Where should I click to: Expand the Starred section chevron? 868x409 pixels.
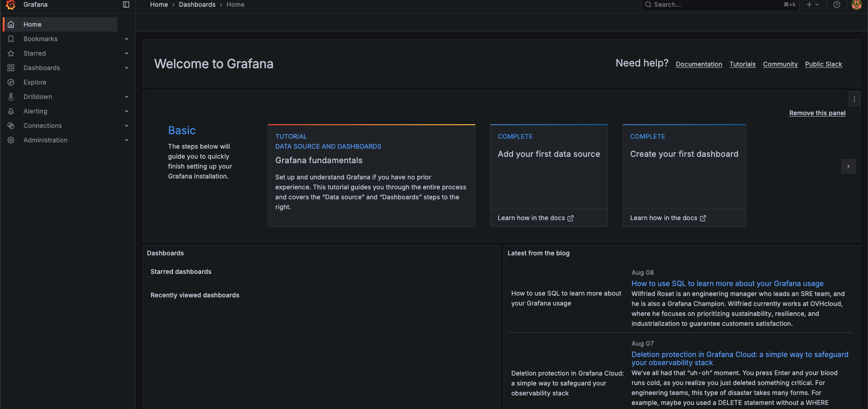(127, 53)
